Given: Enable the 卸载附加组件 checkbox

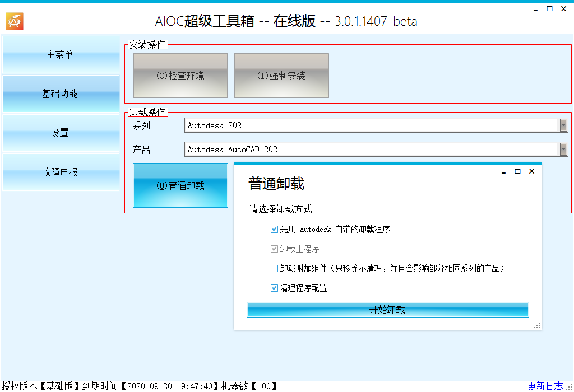Looking at the screenshot, I should [x=274, y=268].
